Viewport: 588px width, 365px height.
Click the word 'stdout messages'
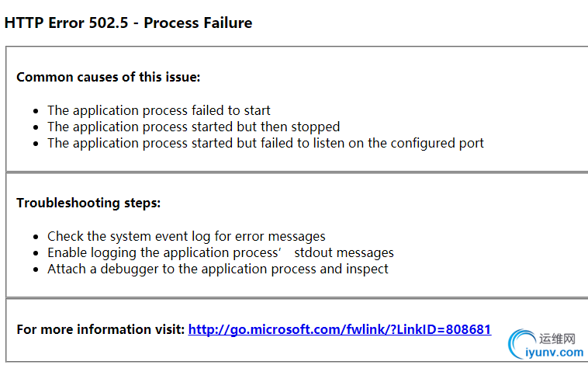(x=344, y=252)
